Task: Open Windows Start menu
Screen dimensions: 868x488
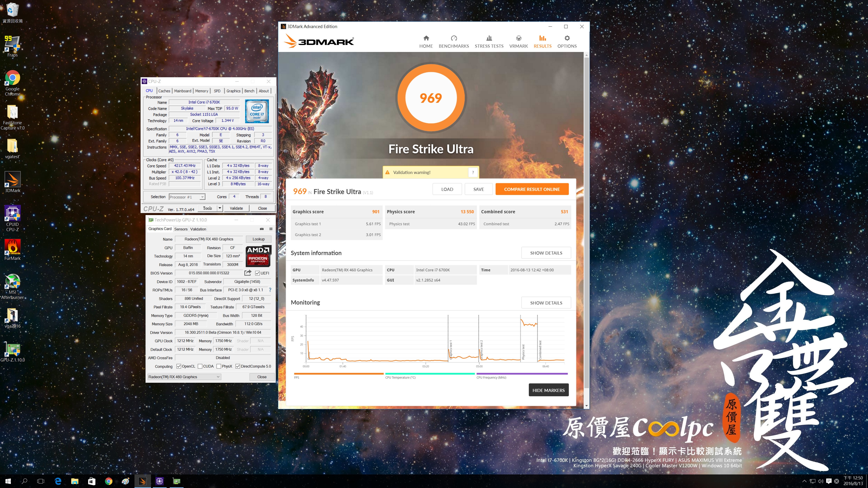Action: pyautogui.click(x=8, y=481)
